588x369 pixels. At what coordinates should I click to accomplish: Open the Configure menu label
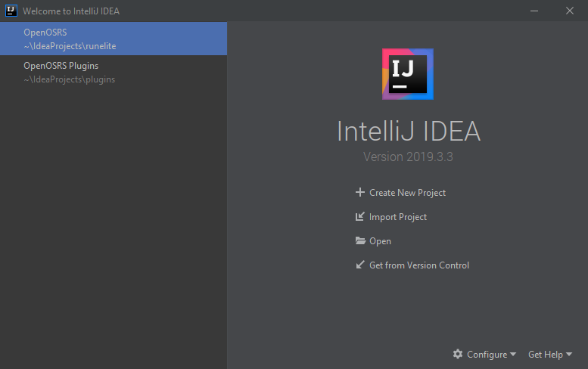(x=487, y=355)
